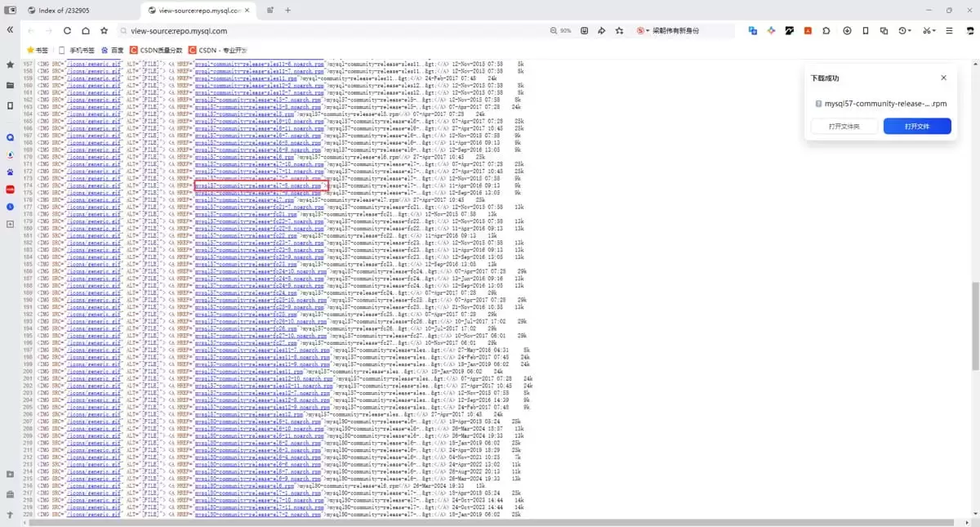Collapse the left sidebar with double chevron
This screenshot has width=980, height=527.
(10, 30)
